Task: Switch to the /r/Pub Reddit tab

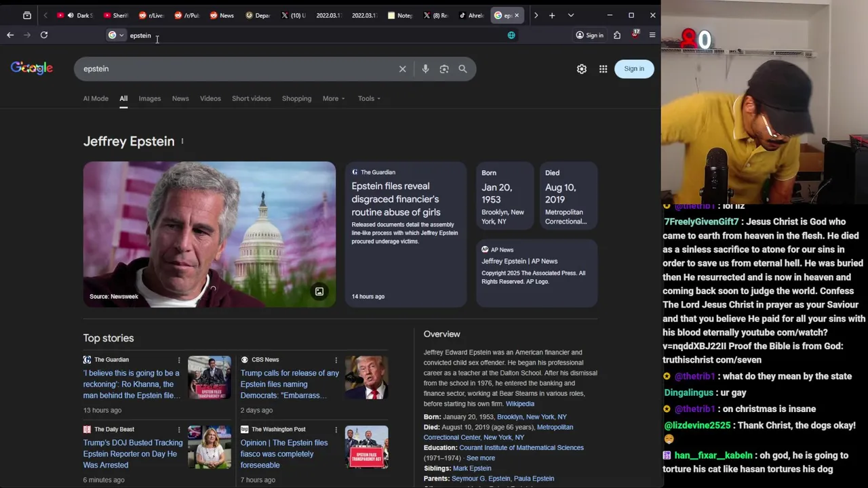Action: [x=186, y=15]
